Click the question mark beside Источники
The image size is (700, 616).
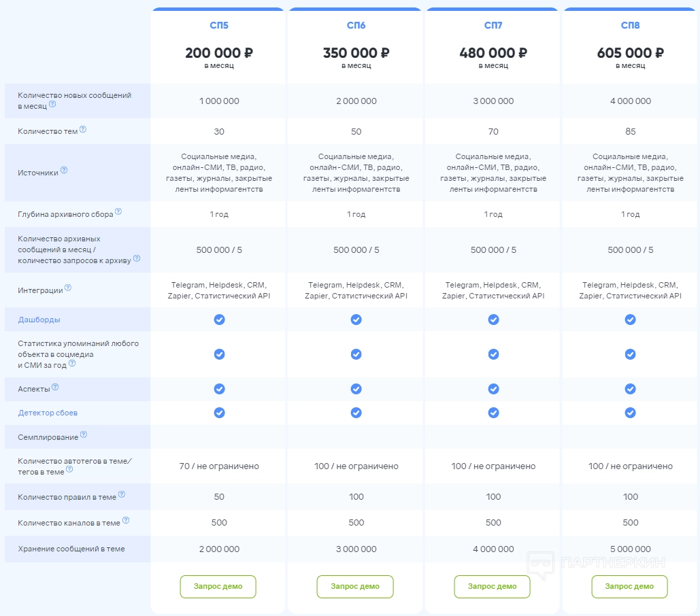[64, 170]
